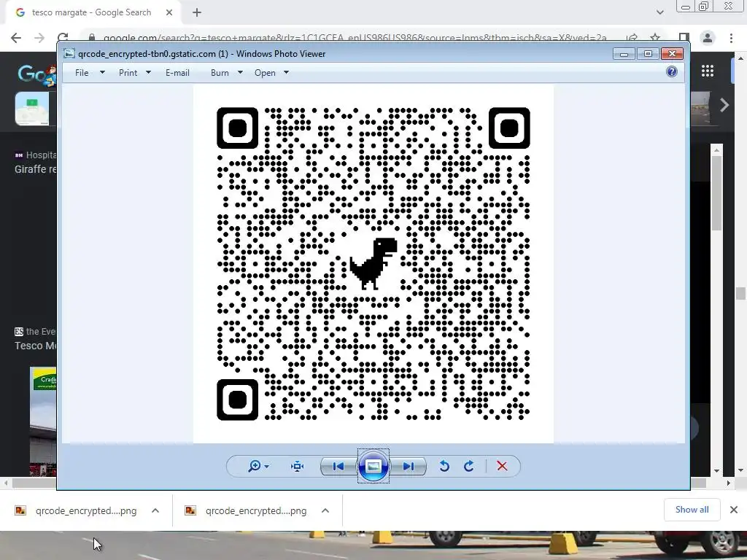
Task: Go to the next image
Action: tap(409, 466)
